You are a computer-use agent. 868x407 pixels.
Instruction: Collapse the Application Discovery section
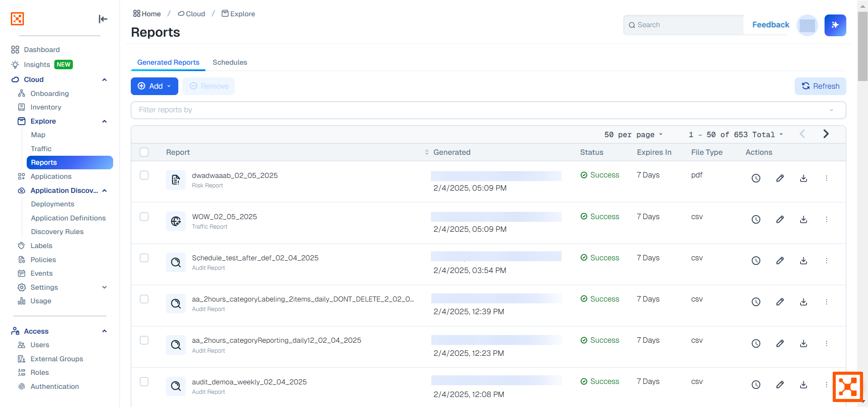(x=105, y=191)
